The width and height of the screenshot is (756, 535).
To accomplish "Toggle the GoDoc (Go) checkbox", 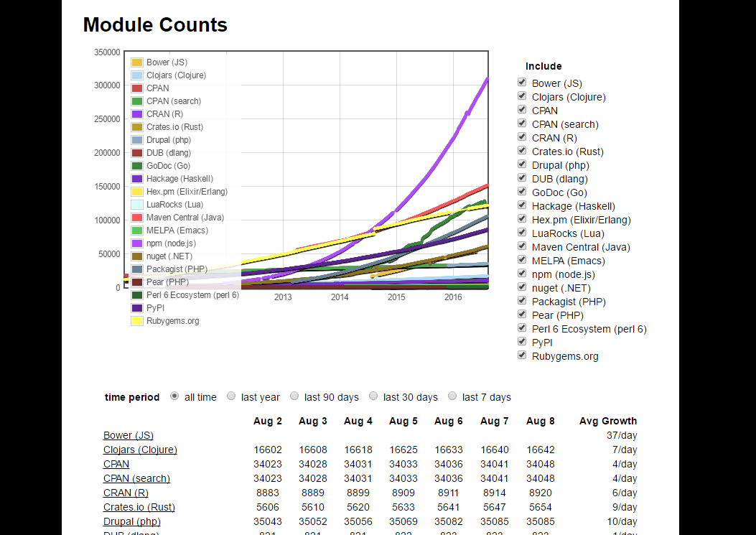I will tap(522, 191).
